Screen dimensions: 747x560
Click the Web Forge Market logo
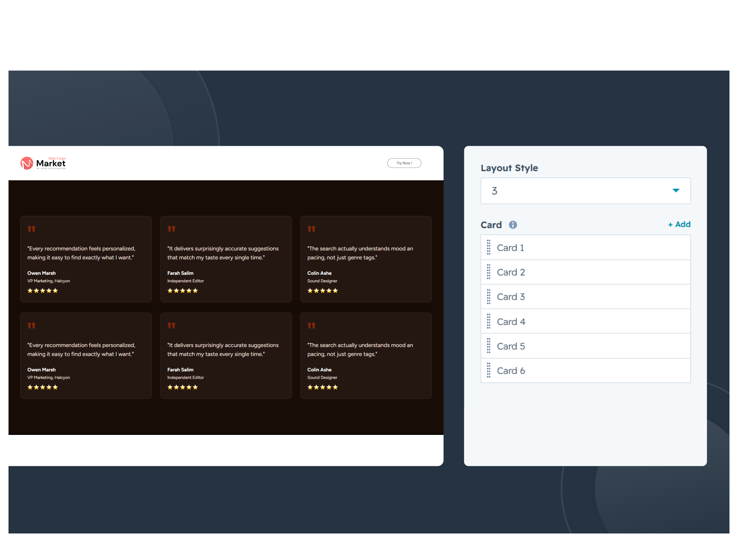point(43,163)
